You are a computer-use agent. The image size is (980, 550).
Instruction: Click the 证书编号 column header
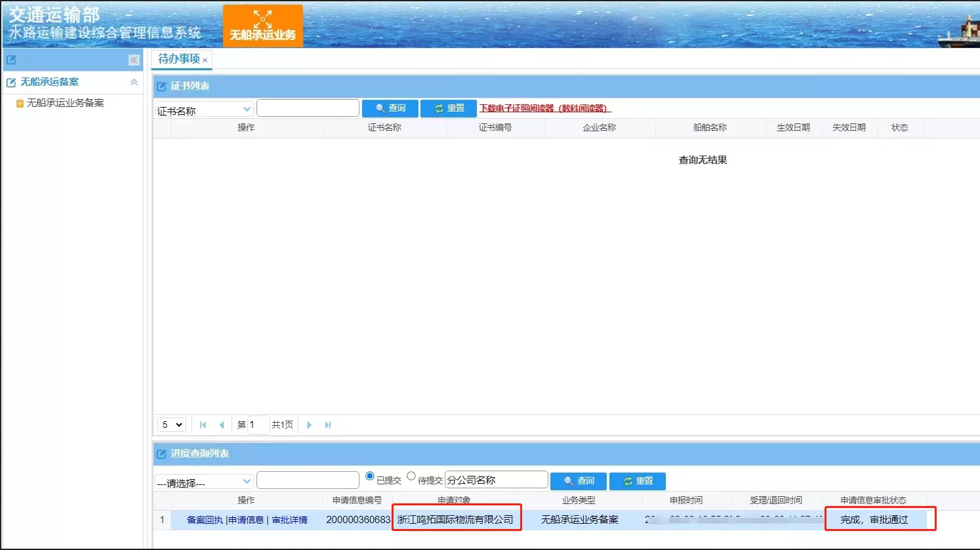(495, 128)
